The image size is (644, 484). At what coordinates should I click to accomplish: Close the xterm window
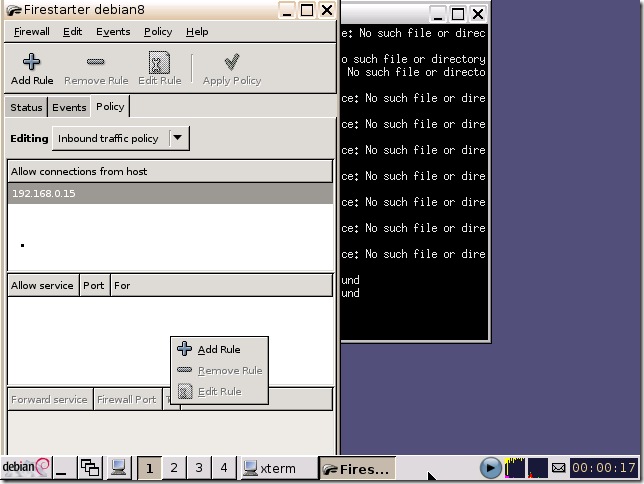pyautogui.click(x=478, y=14)
